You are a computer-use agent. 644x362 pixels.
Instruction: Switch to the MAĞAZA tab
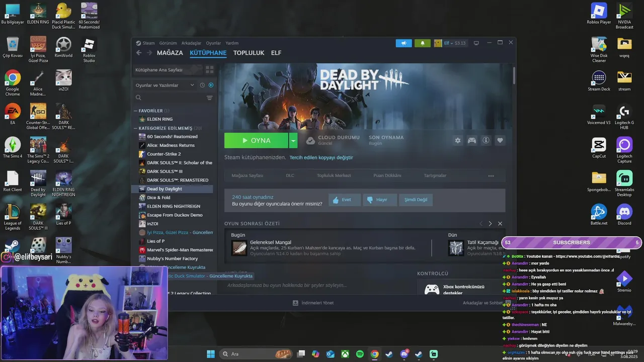(x=170, y=53)
